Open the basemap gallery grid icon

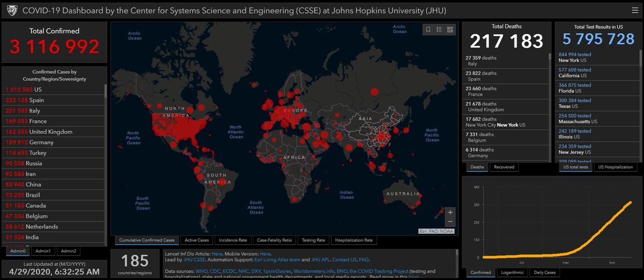tap(450, 30)
